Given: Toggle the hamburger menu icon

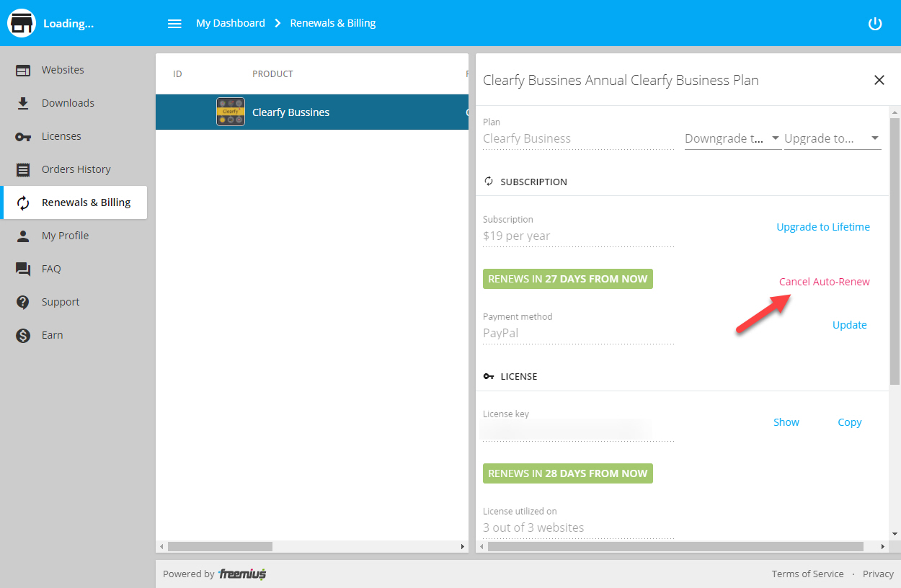Looking at the screenshot, I should point(174,24).
